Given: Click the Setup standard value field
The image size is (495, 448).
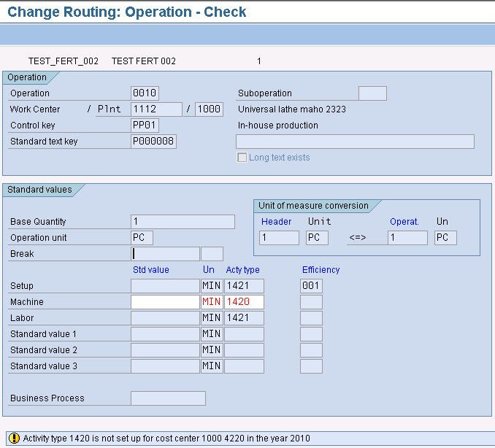Looking at the screenshot, I should [165, 286].
